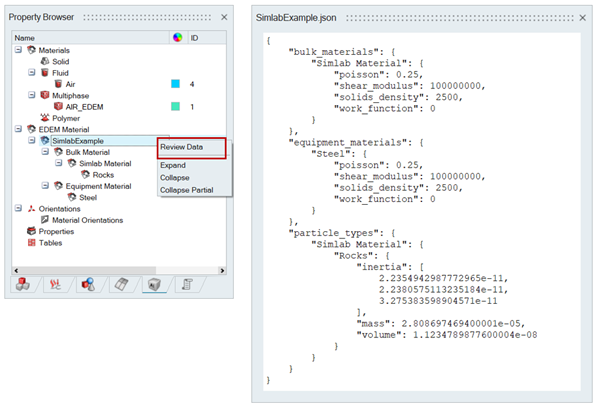
Task: Click the Rocks particle icon
Action: (x=84, y=174)
